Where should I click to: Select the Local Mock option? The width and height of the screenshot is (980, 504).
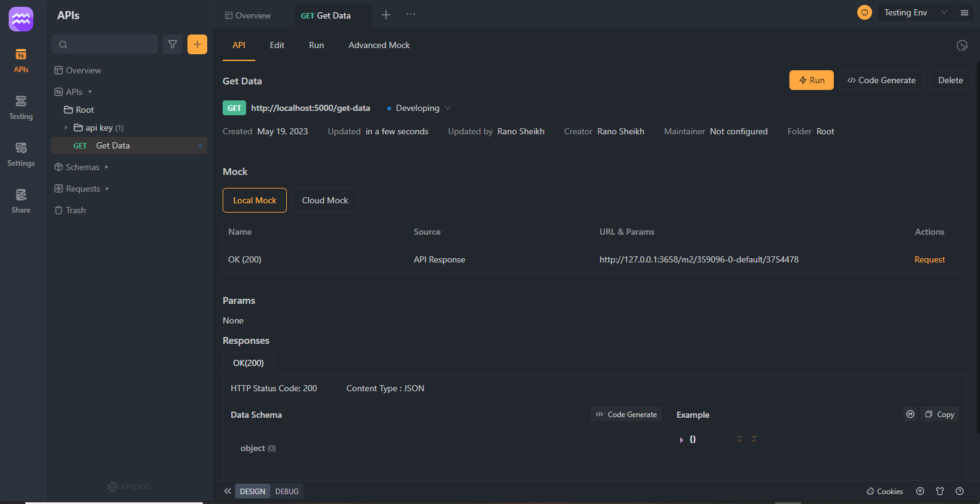(255, 200)
